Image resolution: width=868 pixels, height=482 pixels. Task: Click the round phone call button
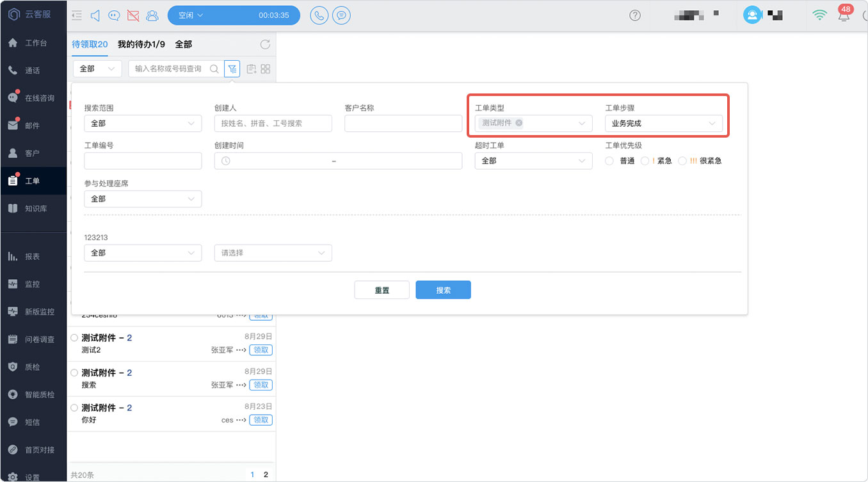(x=319, y=15)
